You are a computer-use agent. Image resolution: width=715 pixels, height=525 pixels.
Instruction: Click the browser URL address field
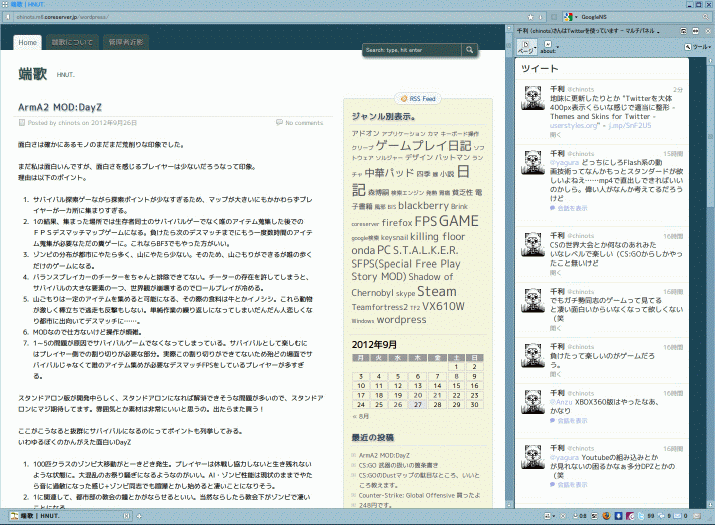coord(269,17)
